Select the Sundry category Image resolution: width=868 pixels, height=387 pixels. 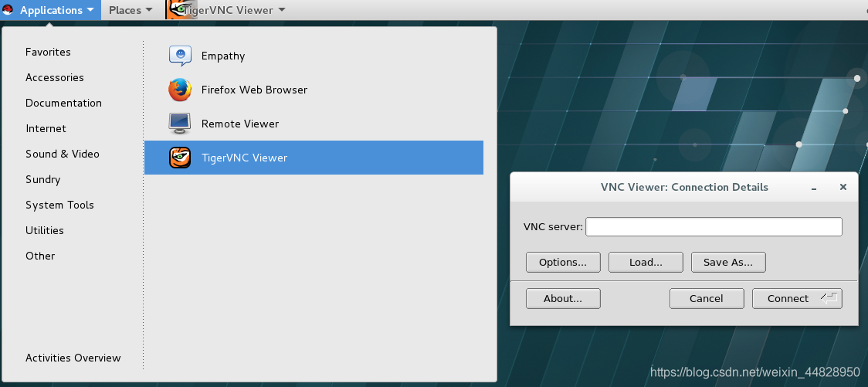coord(43,179)
